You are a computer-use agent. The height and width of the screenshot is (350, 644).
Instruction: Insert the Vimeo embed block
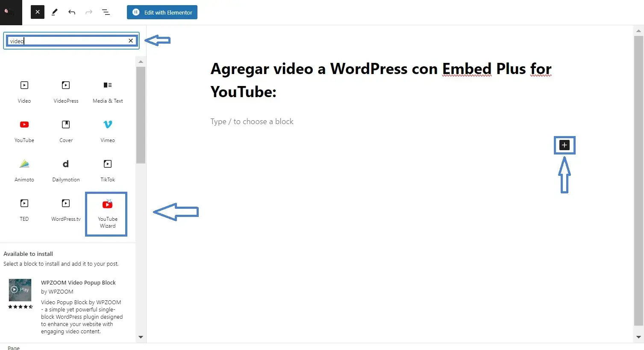108,131
